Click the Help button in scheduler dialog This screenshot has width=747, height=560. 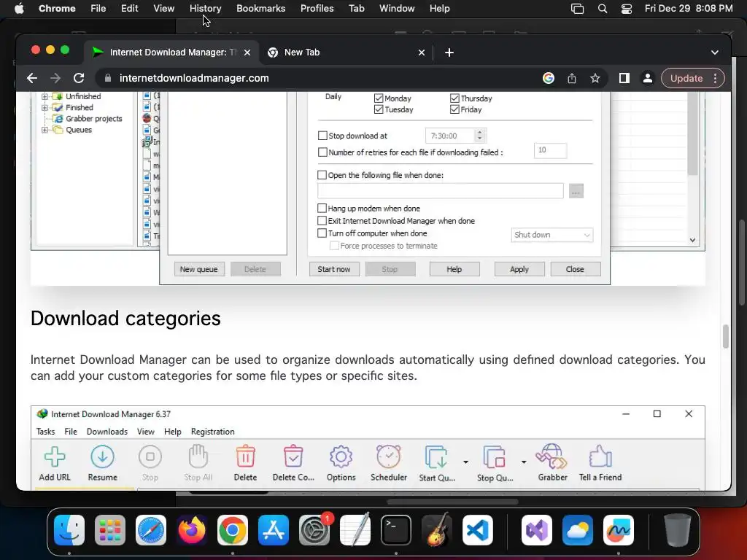(454, 269)
